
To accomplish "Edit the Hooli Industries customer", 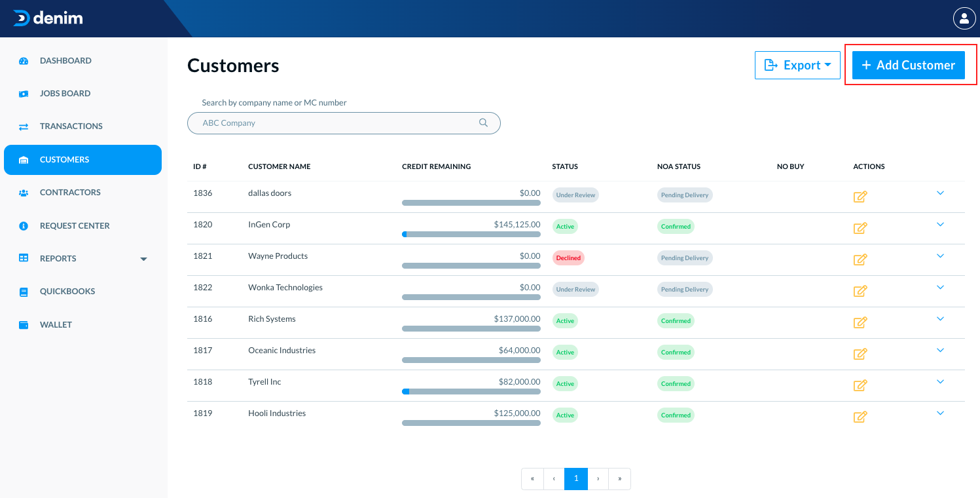I will tap(860, 417).
